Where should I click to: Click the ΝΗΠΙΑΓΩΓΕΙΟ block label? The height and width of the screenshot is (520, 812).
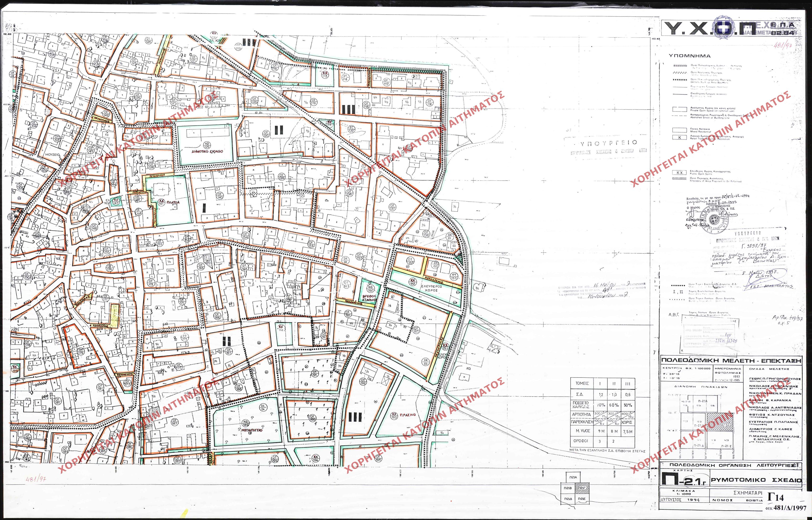click(x=252, y=431)
